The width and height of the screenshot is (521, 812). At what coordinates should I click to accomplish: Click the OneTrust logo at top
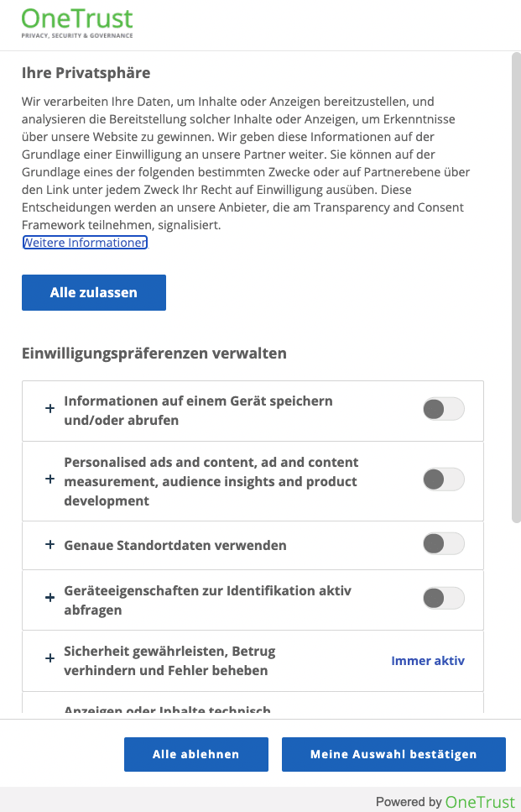click(x=77, y=23)
